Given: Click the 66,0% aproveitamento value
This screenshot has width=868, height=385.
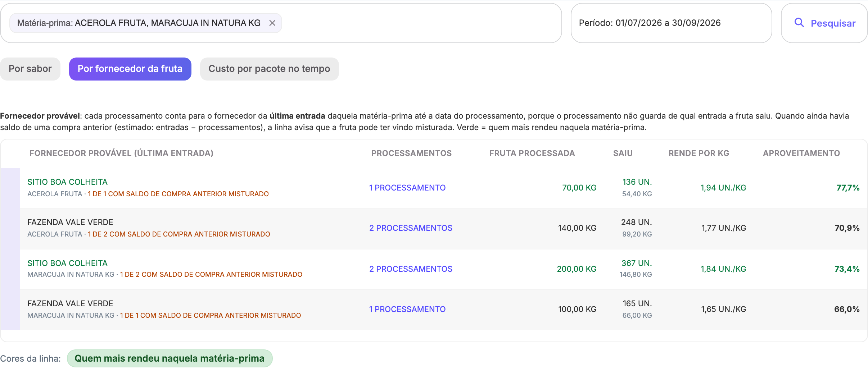Looking at the screenshot, I should point(847,309).
